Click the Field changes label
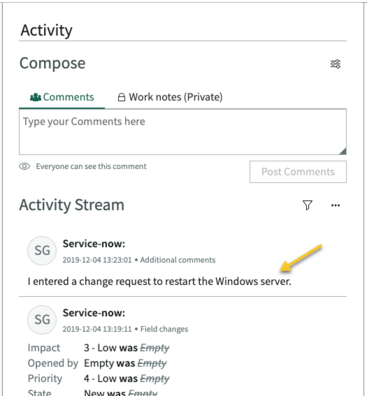The height and width of the screenshot is (396, 367). [164, 329]
